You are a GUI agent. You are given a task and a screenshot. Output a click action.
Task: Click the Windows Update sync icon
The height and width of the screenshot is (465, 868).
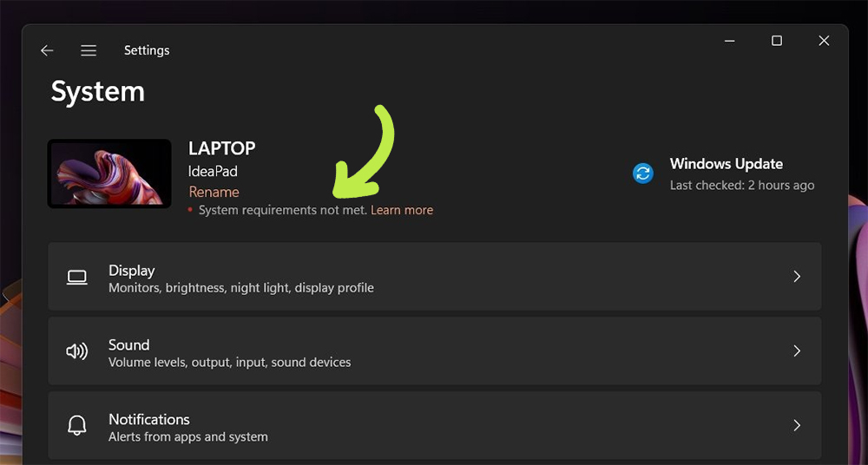pos(643,174)
